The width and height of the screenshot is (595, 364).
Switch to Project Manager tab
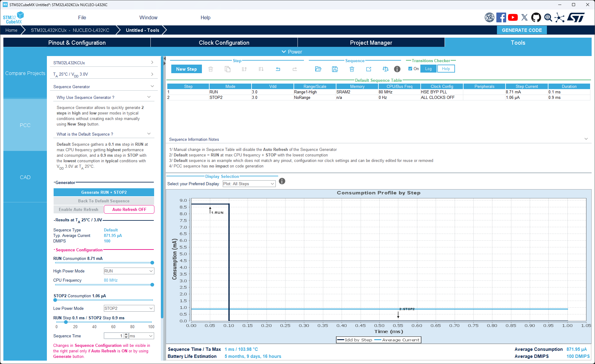point(371,43)
